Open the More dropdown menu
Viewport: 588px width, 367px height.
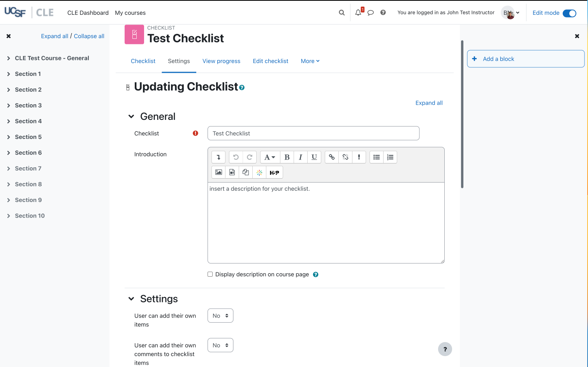click(x=310, y=61)
